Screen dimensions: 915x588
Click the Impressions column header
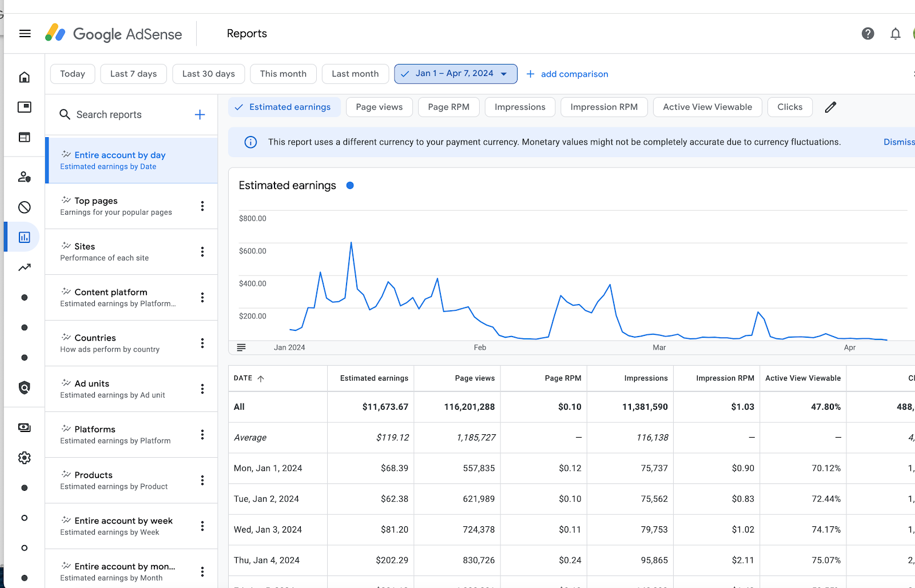tap(646, 378)
